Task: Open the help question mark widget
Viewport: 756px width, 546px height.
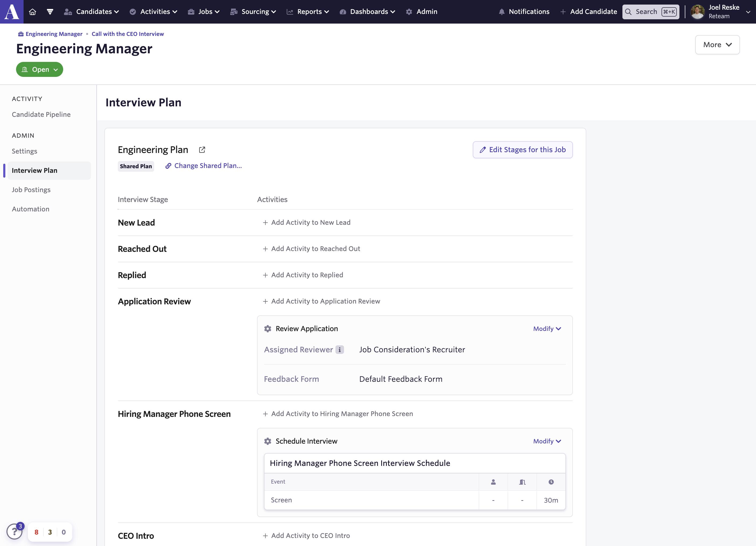Action: click(x=14, y=532)
